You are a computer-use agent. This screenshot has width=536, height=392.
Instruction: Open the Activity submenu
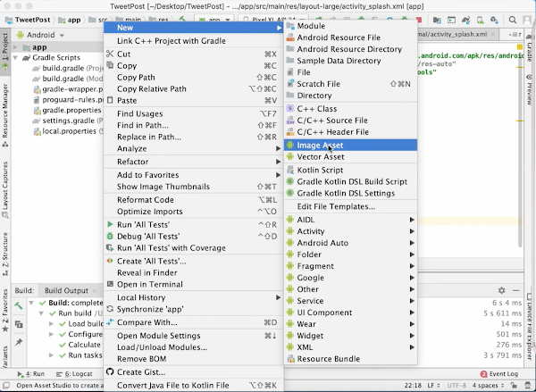350,231
